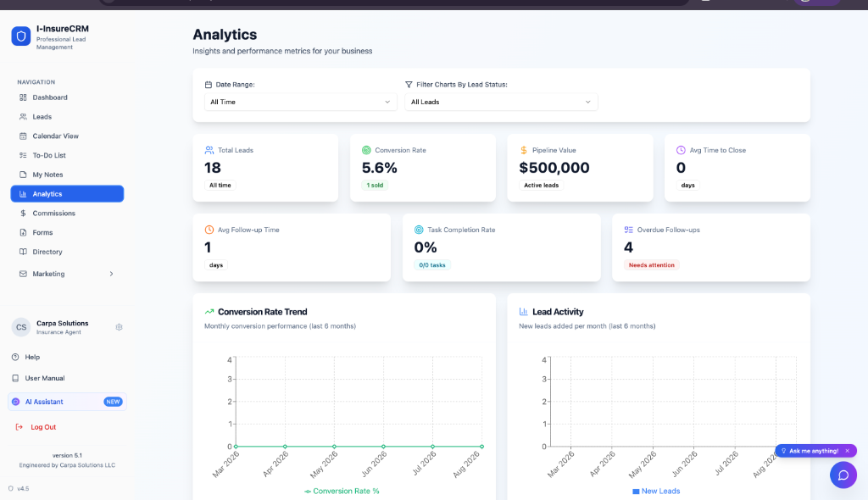
Task: Expand the Marketing submenu chevron
Action: coord(111,274)
